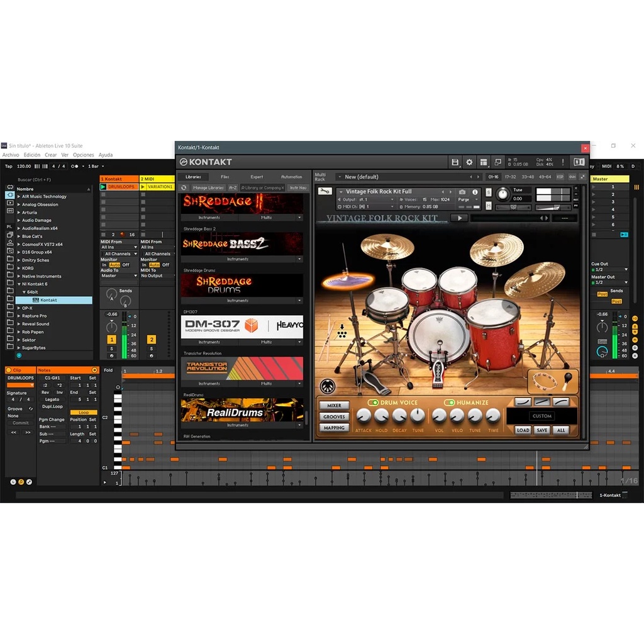Switch to Kontakt Libraries tab
644x644 pixels.
(193, 177)
